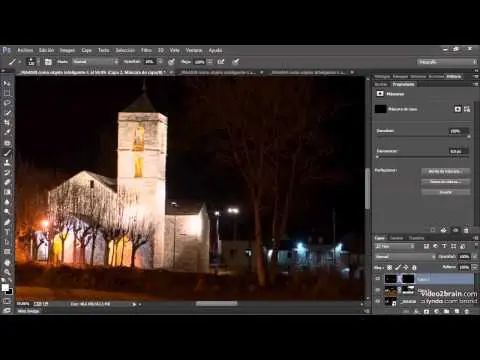Viewport: 480px width, 360px height.
Task: Select the Move tool
Action: point(7,83)
